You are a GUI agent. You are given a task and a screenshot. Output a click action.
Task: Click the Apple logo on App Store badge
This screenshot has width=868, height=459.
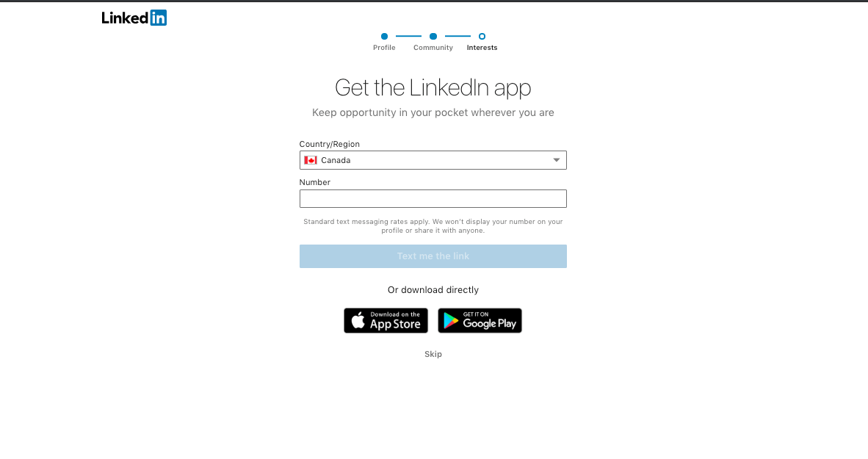coord(358,320)
